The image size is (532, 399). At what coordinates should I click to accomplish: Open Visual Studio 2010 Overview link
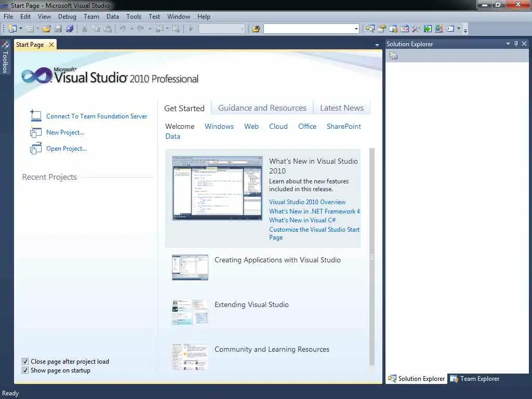(307, 202)
